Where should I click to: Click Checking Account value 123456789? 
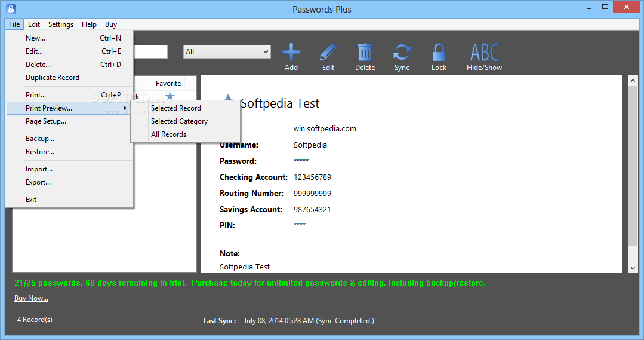(x=312, y=177)
